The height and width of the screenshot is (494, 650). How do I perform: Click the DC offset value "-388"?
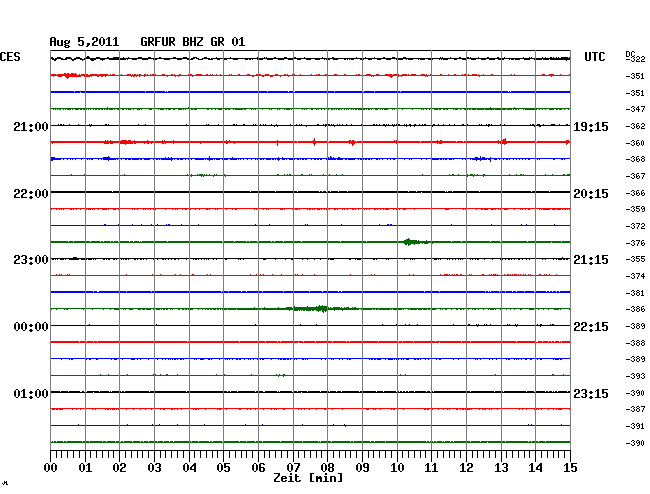pyautogui.click(x=635, y=343)
